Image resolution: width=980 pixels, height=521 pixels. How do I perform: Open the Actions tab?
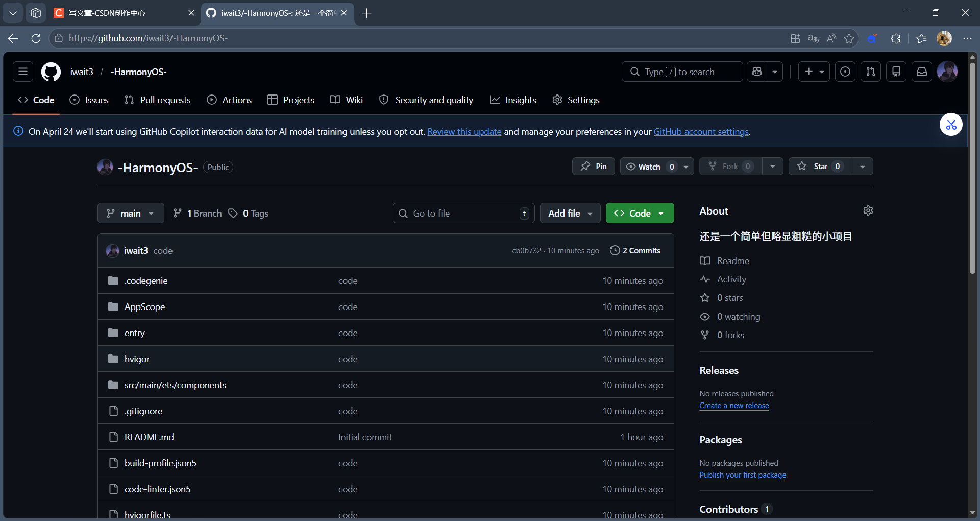pos(230,100)
